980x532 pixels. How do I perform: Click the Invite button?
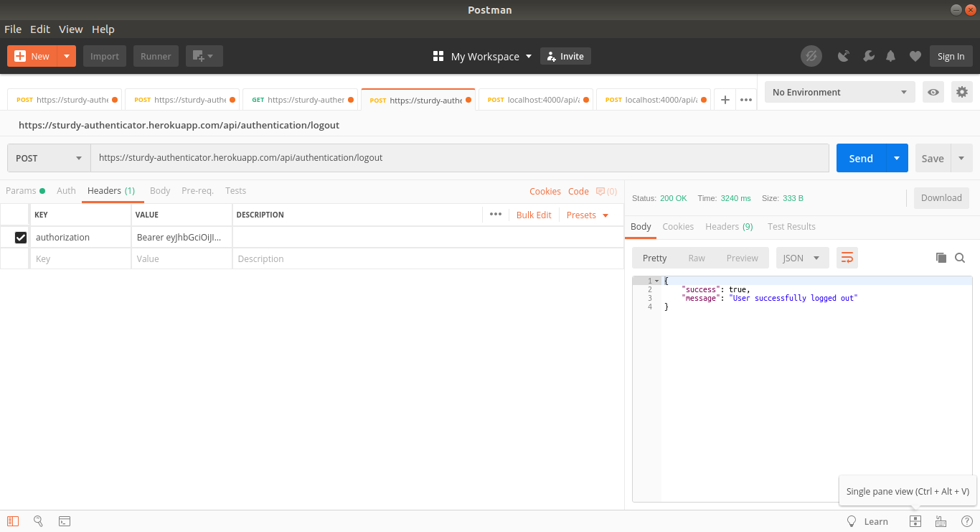(x=565, y=56)
